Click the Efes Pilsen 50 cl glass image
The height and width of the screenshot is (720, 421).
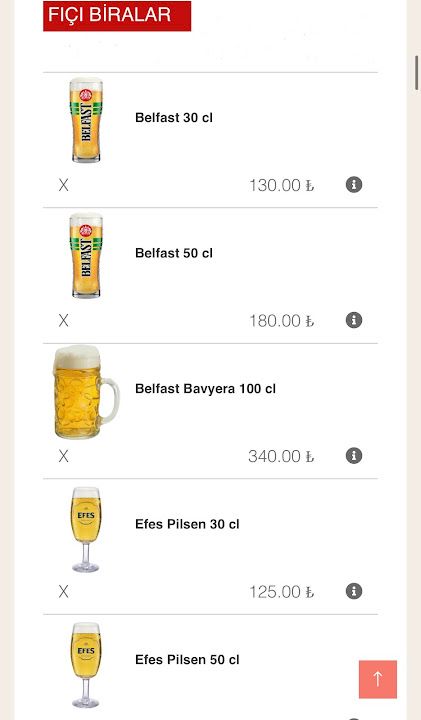[x=86, y=665]
